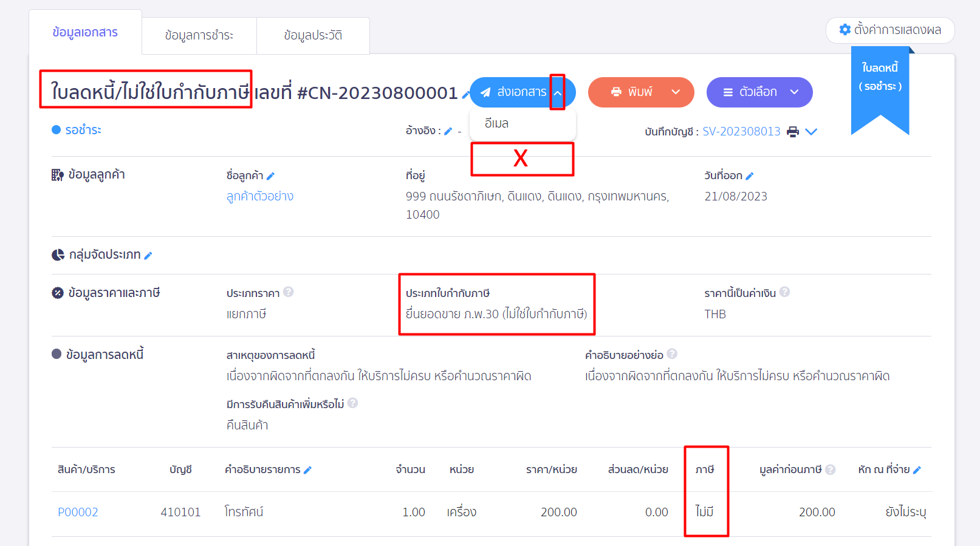Edit customer name pencil icon
The image size is (980, 546).
click(270, 176)
